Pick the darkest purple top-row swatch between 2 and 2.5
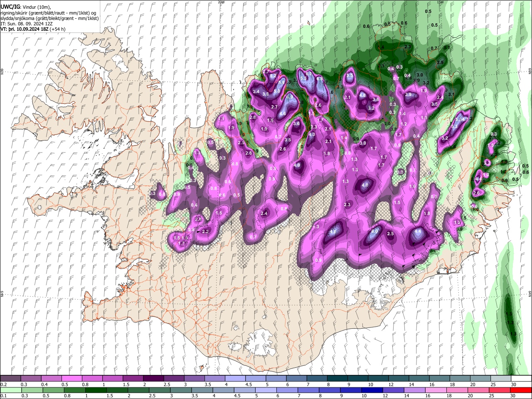 tap(153, 379)
